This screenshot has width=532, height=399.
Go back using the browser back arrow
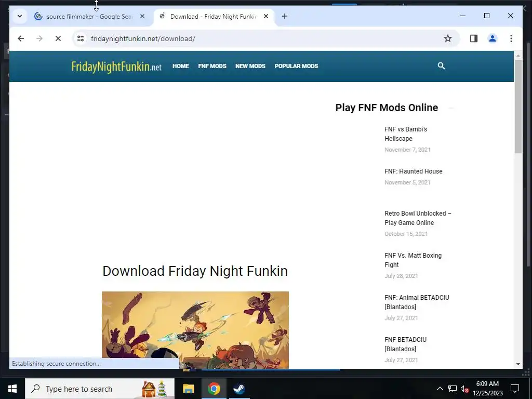click(x=21, y=38)
